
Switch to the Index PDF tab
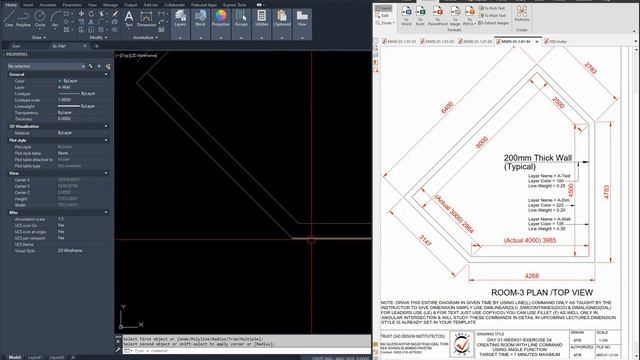pos(557,42)
